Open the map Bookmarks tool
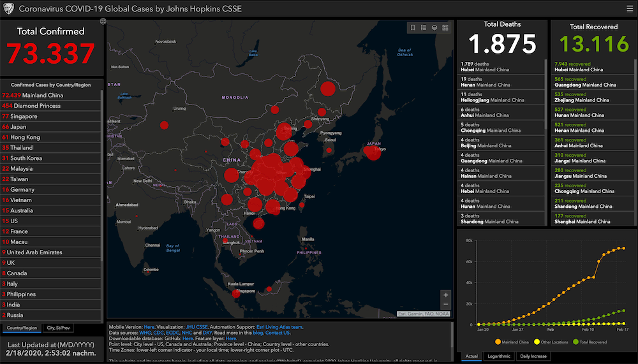Viewport: 638px width, 364px height. 413,27
